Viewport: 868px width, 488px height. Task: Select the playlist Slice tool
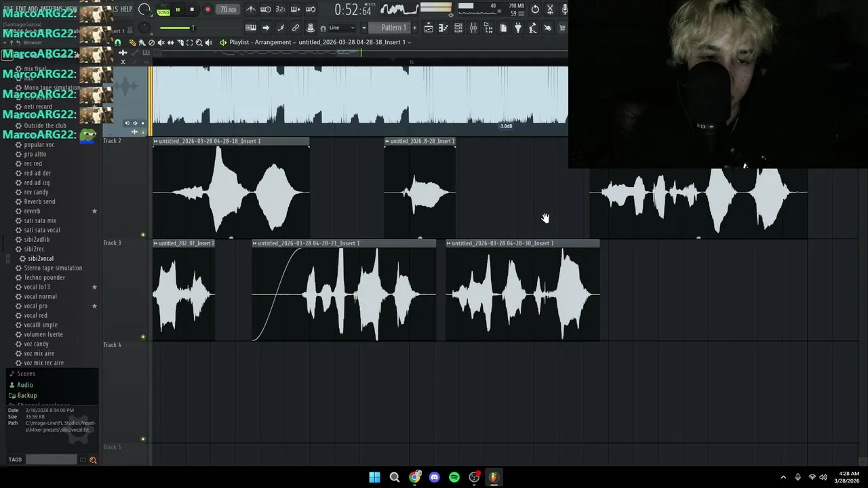point(180,43)
